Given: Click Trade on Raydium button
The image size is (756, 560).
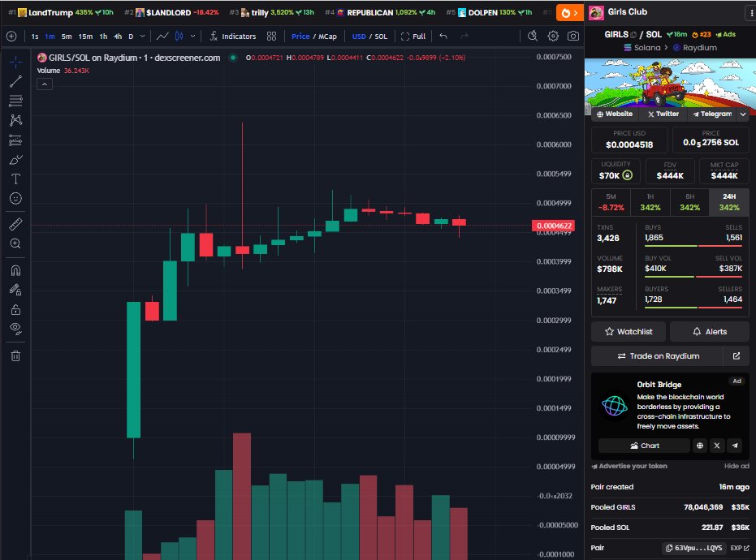Looking at the screenshot, I should (657, 355).
